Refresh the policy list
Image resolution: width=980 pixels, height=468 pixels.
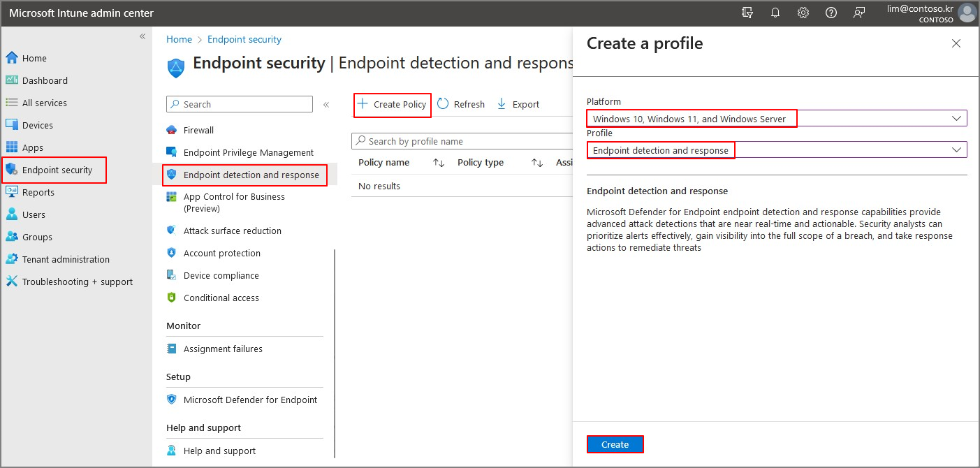pyautogui.click(x=461, y=105)
